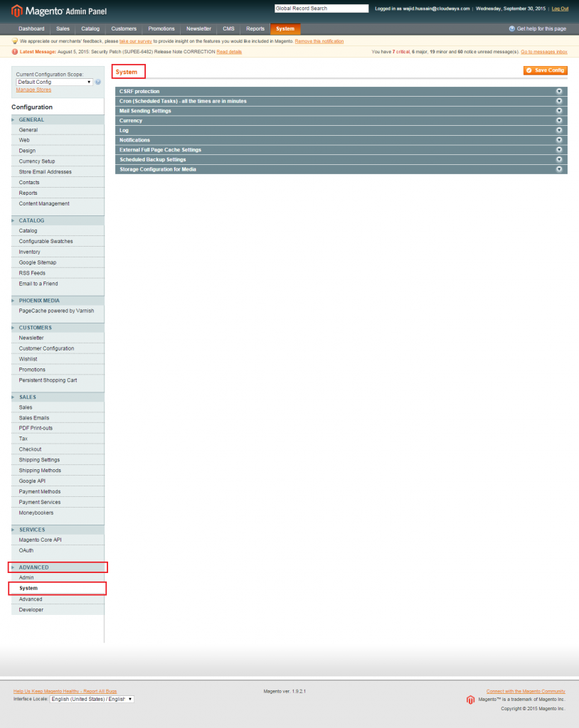579x728 pixels.
Task: Collapse the GENERAL configuration group
Action: tap(58, 119)
